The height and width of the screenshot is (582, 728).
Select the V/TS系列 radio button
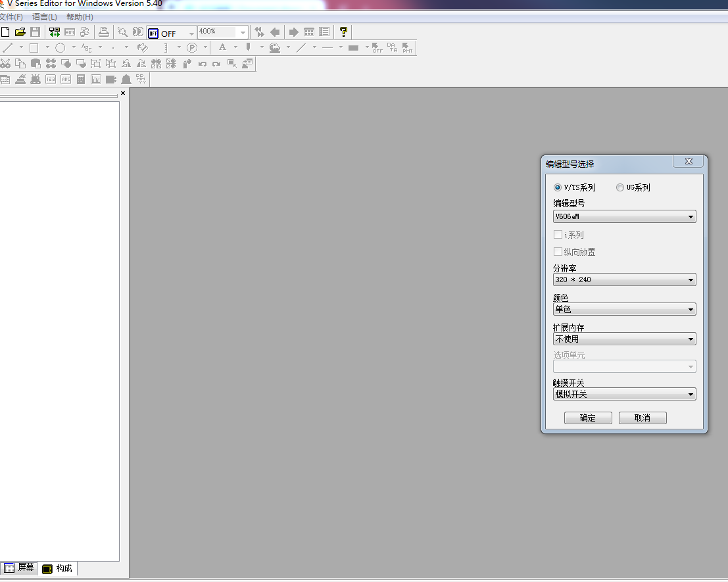[558, 187]
